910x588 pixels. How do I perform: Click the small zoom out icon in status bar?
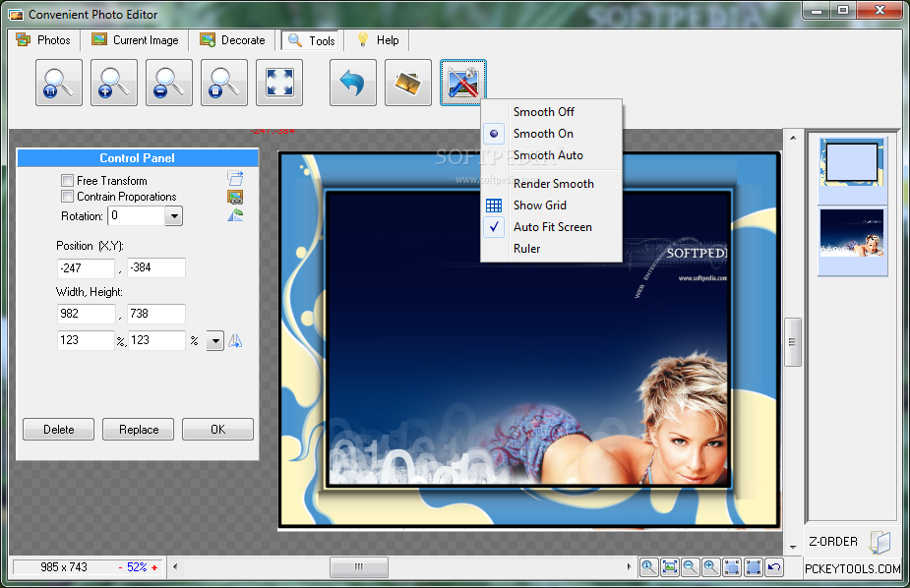[691, 566]
